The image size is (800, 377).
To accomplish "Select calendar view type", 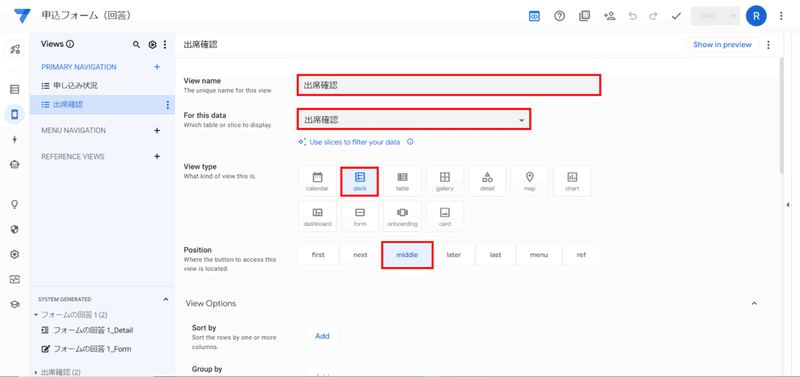I will [317, 181].
